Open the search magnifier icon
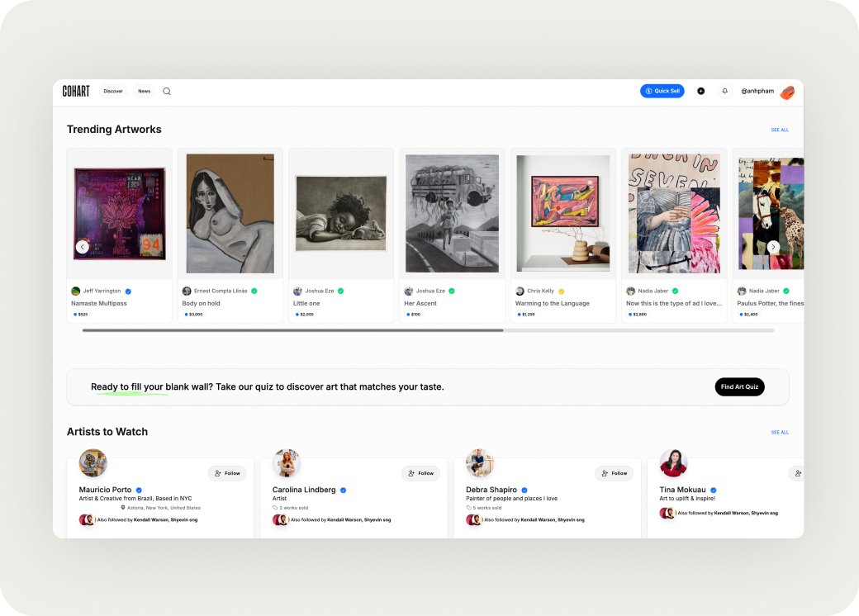This screenshot has width=859, height=616. [167, 92]
